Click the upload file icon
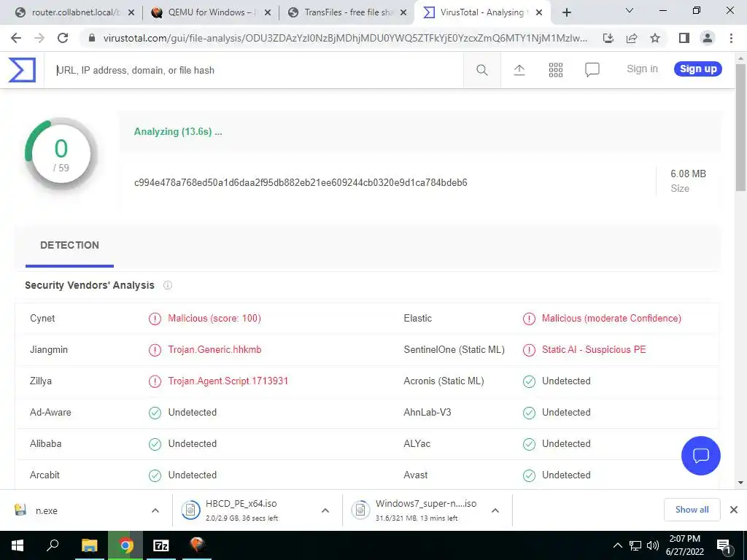 [519, 70]
